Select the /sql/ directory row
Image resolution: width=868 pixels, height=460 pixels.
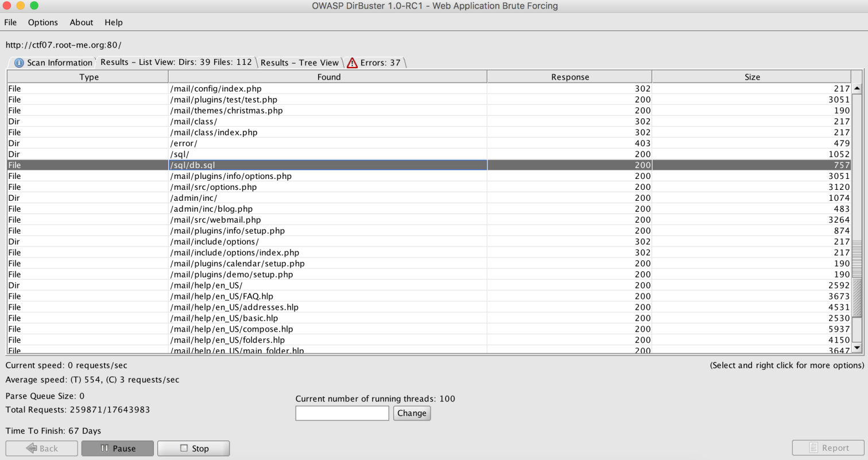pyautogui.click(x=429, y=154)
